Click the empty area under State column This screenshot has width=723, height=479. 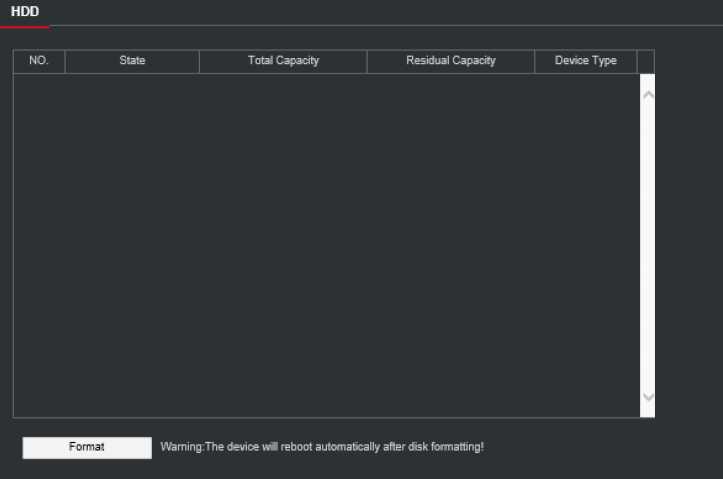pyautogui.click(x=132, y=200)
